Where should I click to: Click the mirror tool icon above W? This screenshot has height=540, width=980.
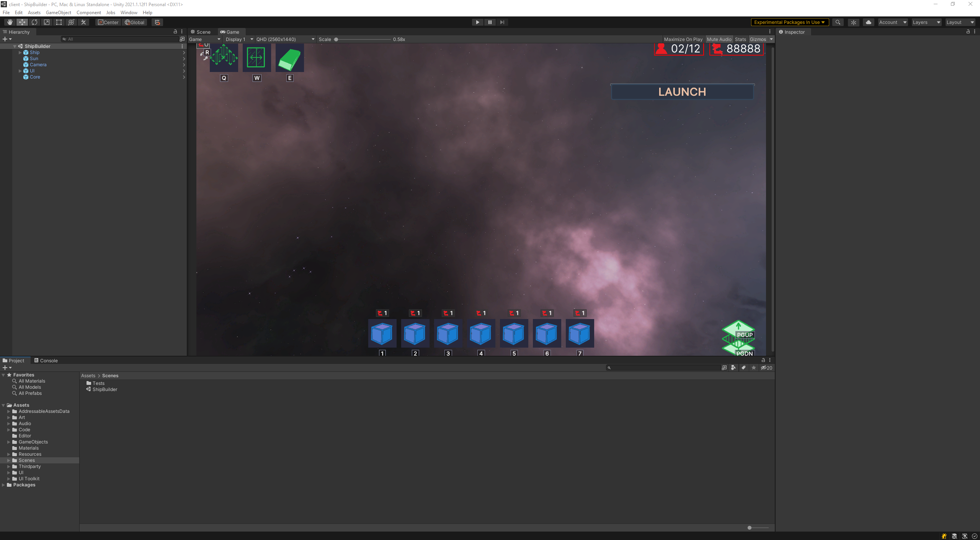click(x=256, y=57)
